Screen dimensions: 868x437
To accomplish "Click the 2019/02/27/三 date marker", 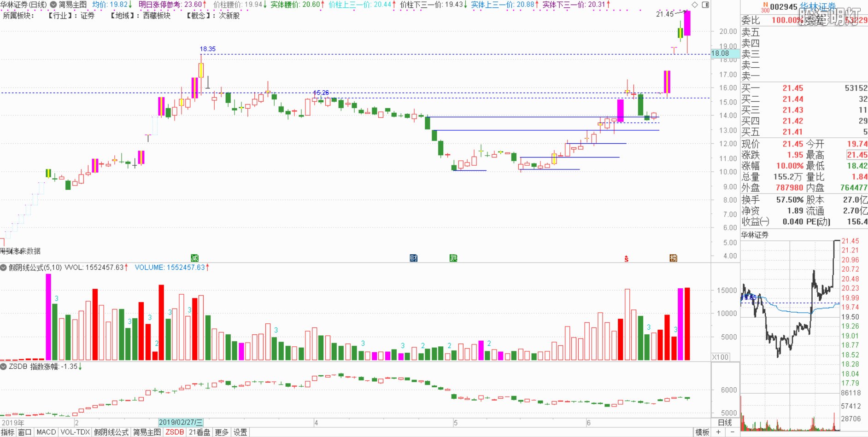I will coord(181,422).
